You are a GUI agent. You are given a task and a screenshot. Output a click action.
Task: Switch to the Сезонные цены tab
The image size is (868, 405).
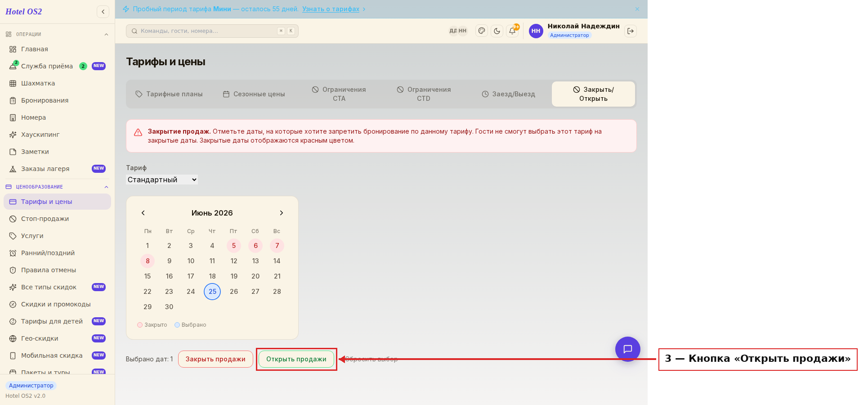pos(254,94)
